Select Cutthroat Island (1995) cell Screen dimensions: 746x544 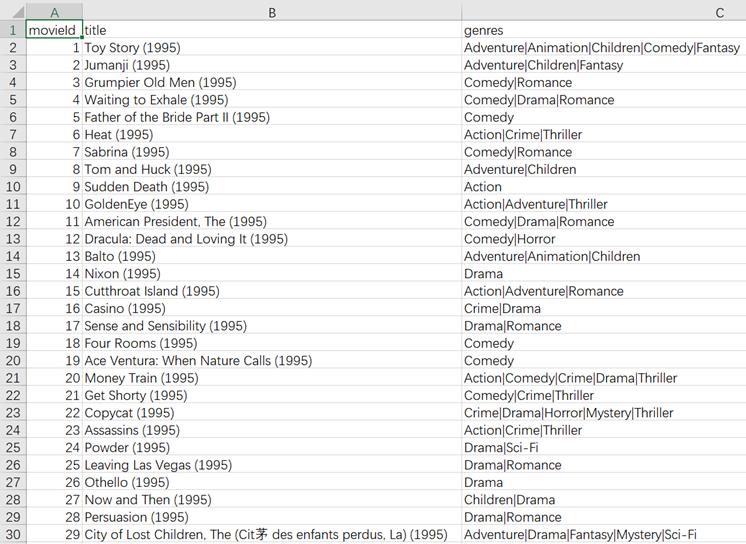272,291
